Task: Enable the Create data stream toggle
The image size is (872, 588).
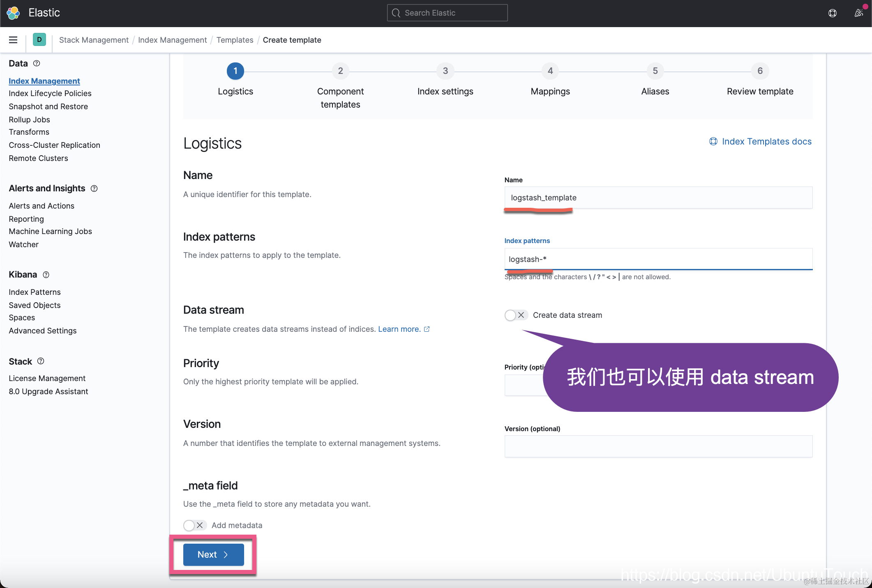Action: tap(516, 315)
